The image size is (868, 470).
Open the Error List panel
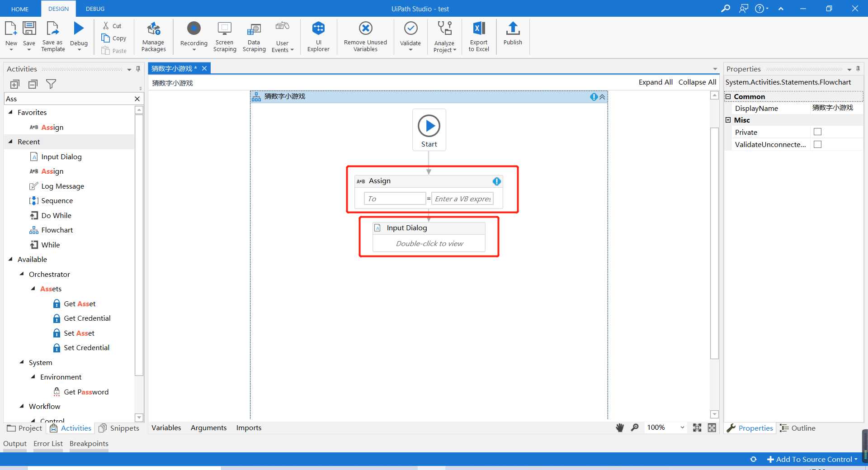click(48, 444)
